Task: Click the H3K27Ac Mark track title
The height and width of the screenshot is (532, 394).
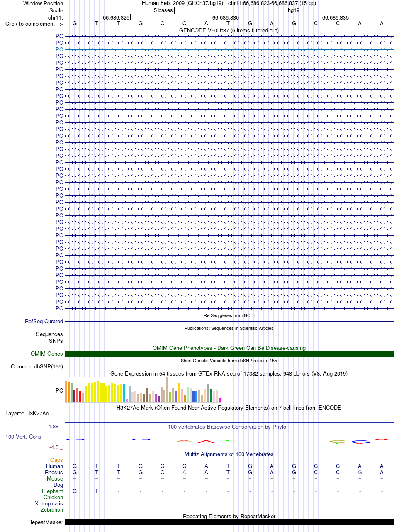Action: tap(229, 408)
